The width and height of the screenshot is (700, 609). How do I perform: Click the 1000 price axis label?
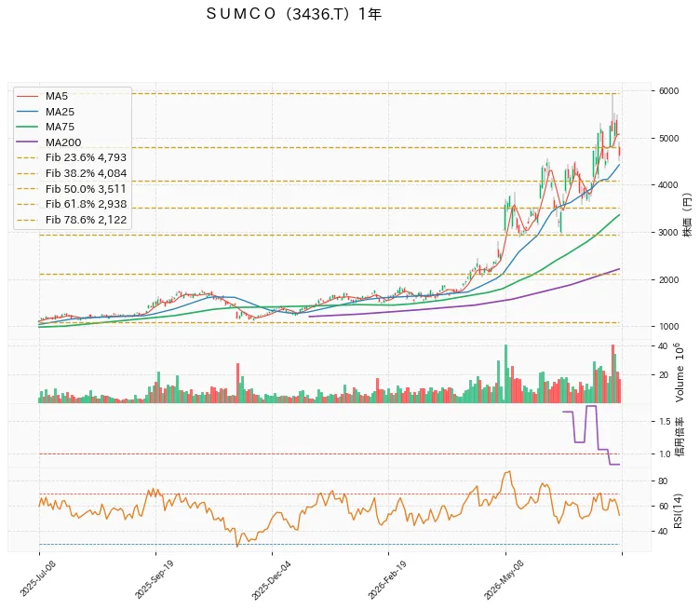(668, 326)
